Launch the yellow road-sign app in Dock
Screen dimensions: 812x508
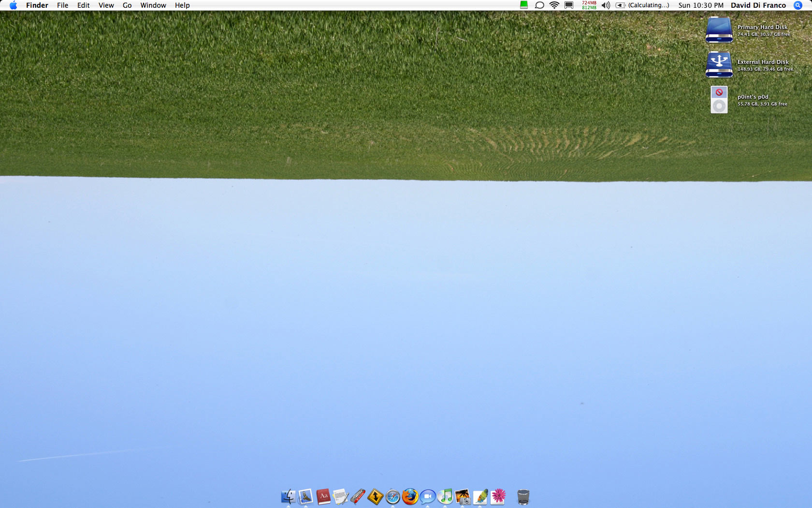point(376,496)
